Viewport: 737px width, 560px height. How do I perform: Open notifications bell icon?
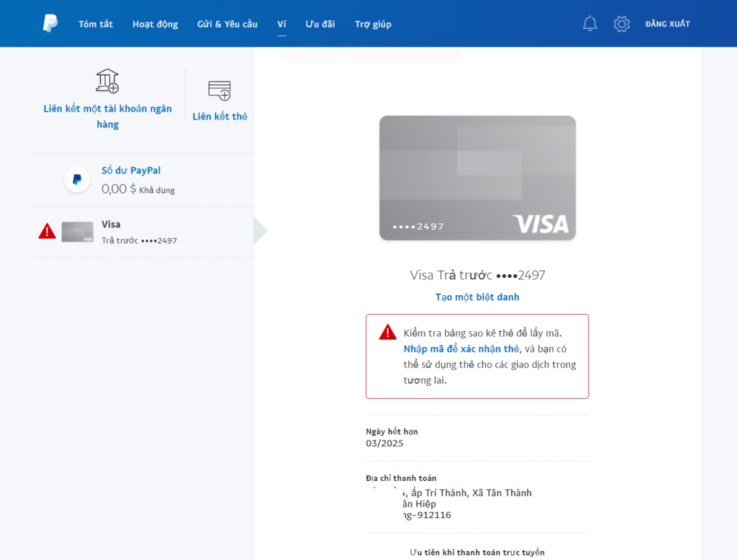coord(589,24)
